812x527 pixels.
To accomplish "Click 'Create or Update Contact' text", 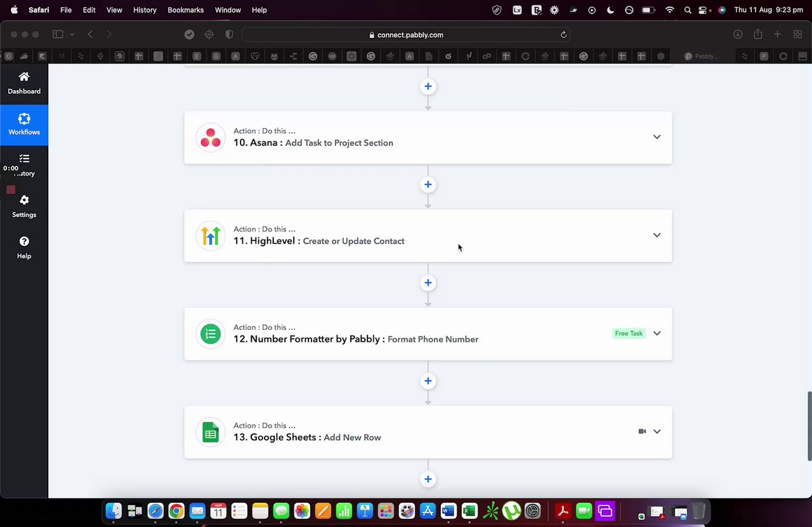I will (353, 241).
